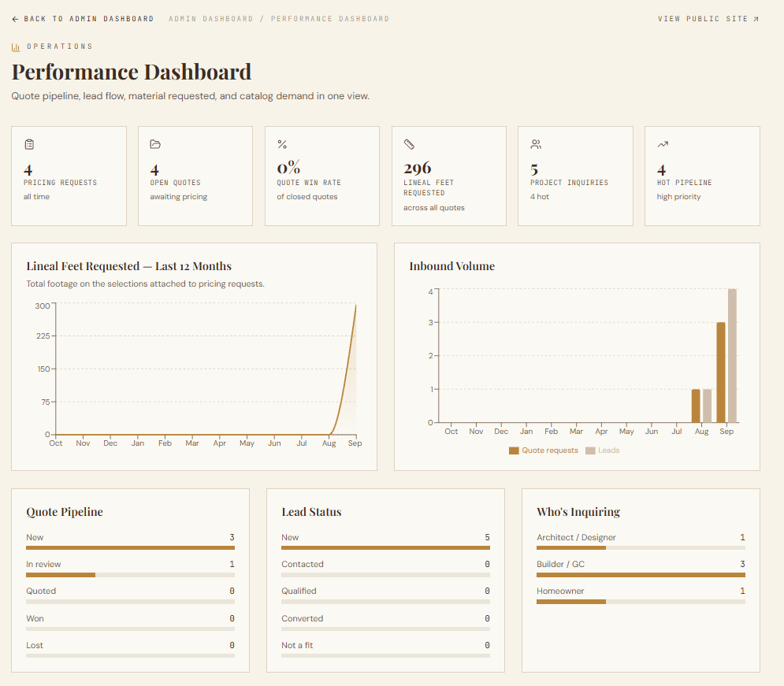Click the Performance Dashboard breadcrumb
The width and height of the screenshot is (784, 686).
point(330,19)
